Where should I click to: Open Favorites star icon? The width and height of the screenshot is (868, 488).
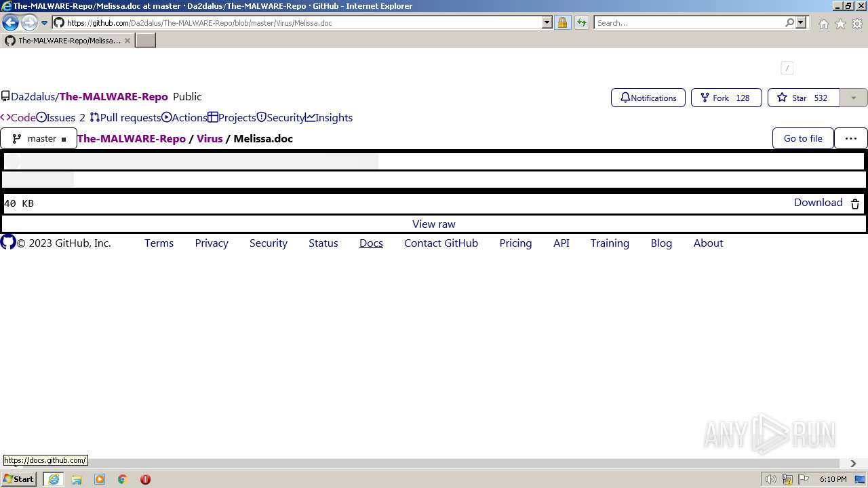[840, 24]
